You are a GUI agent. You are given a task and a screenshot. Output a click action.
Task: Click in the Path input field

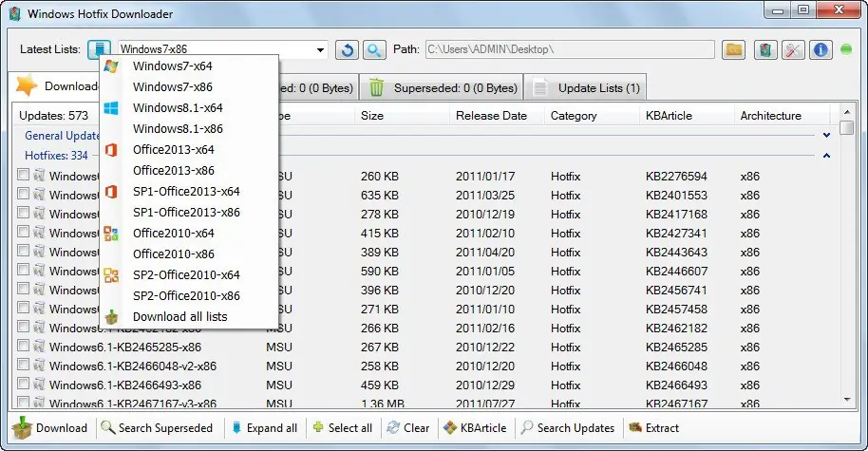point(570,49)
